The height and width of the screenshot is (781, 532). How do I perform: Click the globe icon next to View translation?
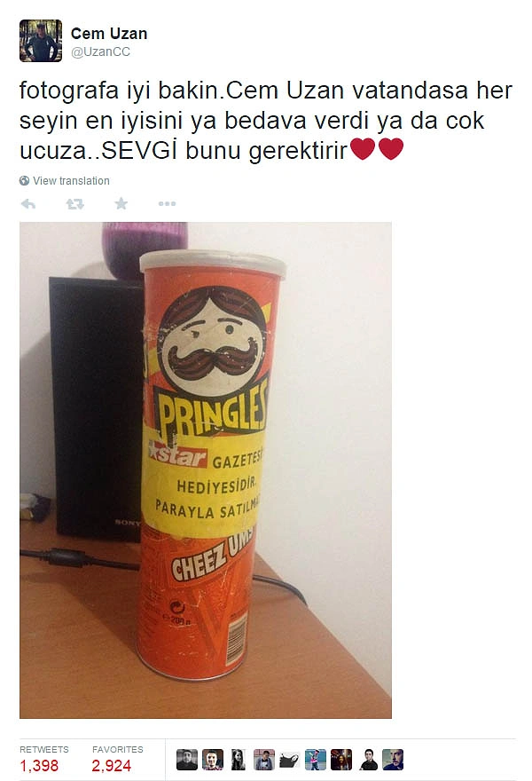tap(25, 181)
